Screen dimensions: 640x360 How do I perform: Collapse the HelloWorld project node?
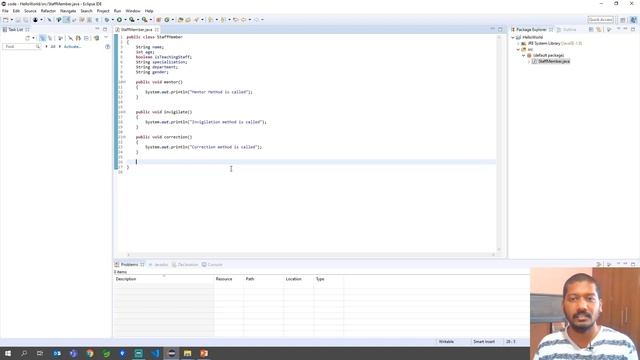tap(513, 37)
